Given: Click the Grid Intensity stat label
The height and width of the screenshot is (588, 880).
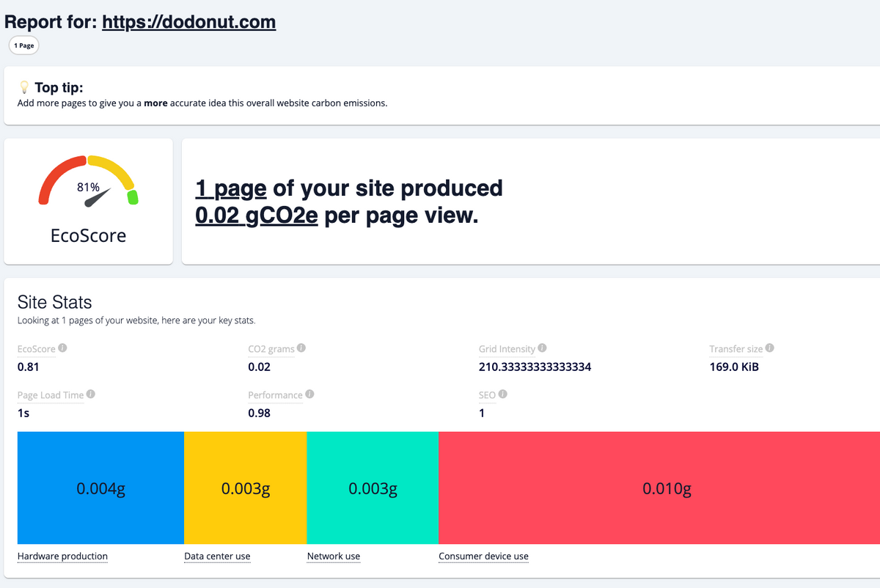Looking at the screenshot, I should click(507, 349).
